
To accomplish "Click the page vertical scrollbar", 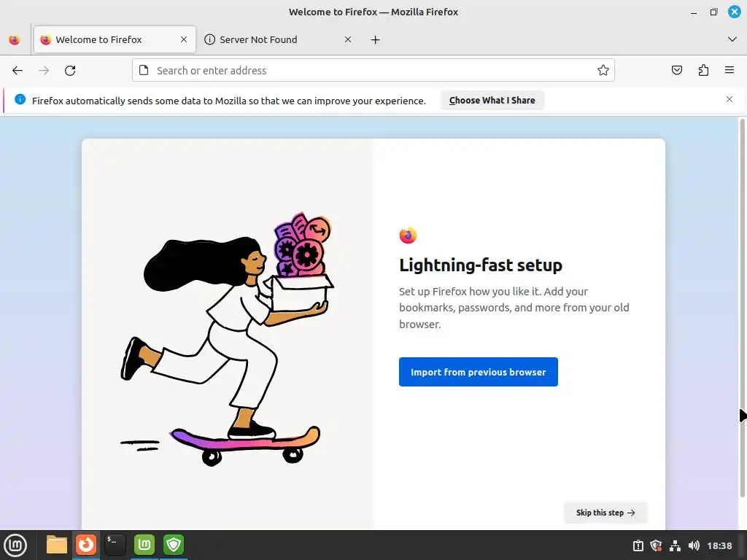I will [x=742, y=308].
